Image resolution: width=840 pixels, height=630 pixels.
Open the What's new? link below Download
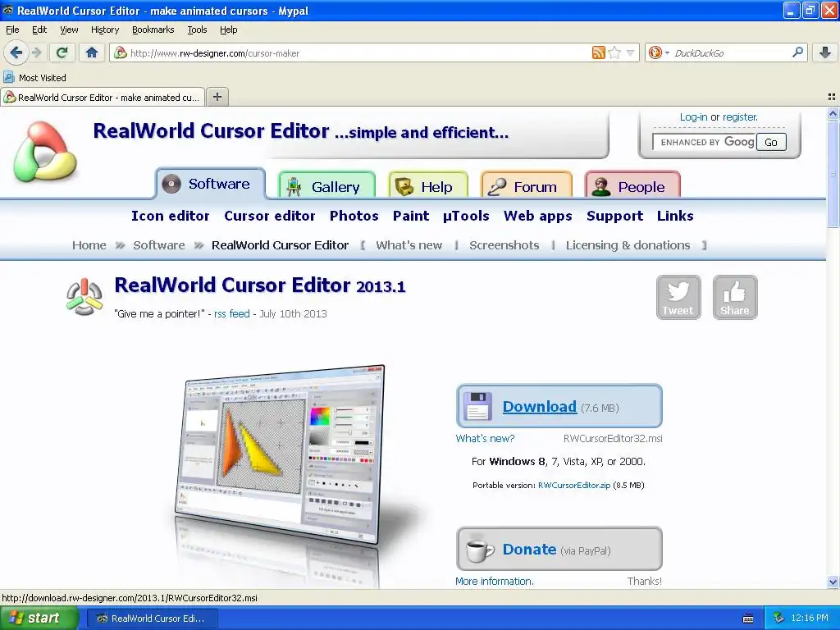coord(485,438)
